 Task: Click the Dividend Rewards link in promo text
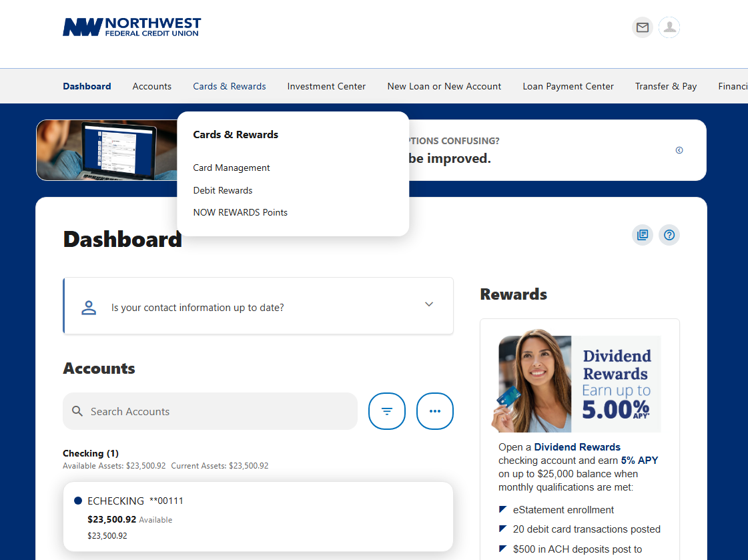pos(577,447)
